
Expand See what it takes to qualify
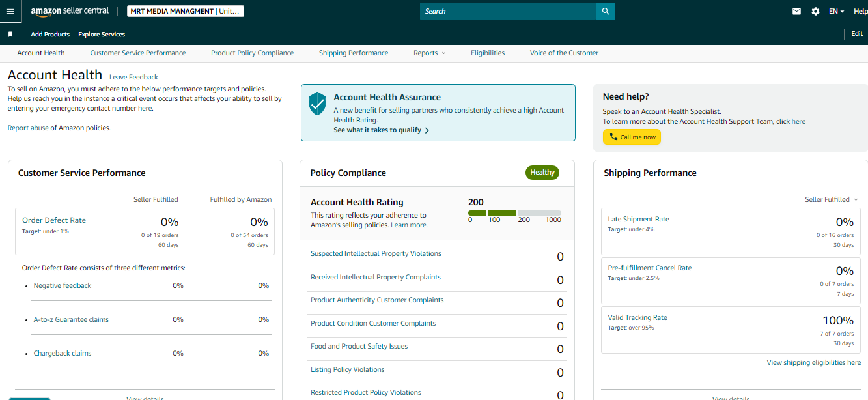(381, 130)
